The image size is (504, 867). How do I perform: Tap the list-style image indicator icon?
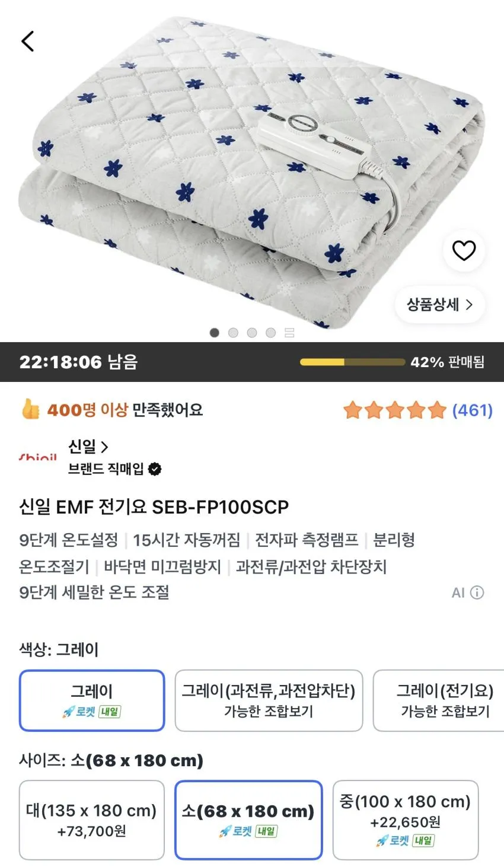pos(289,333)
